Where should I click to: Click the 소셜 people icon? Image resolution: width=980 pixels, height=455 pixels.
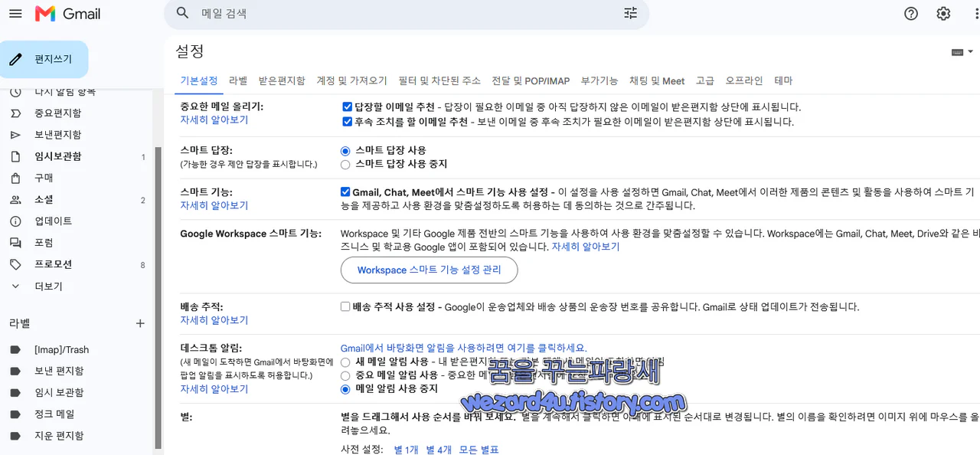[x=15, y=200]
